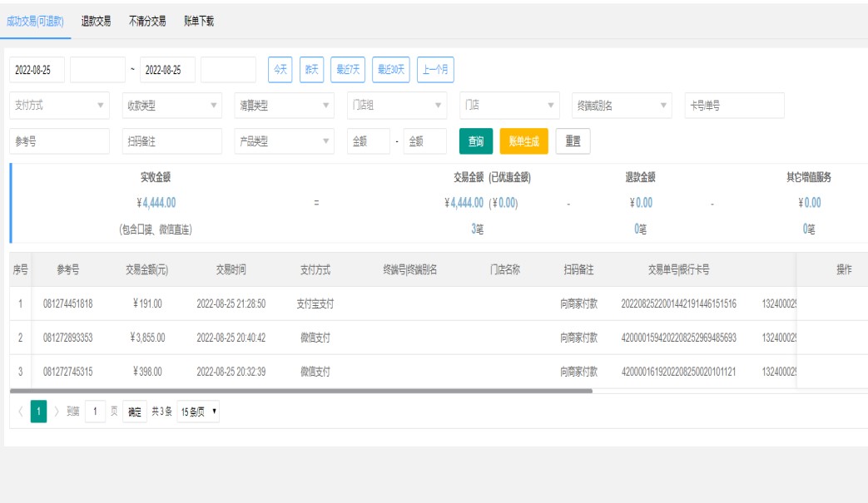The image size is (868, 503).
Task: Choose the 最近30天 date range
Action: tap(390, 70)
